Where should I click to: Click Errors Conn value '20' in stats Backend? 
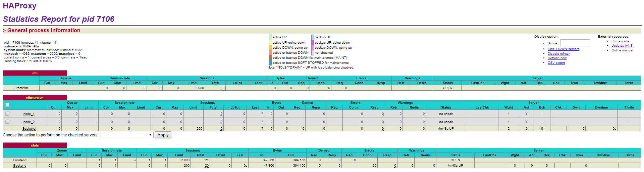374,166
